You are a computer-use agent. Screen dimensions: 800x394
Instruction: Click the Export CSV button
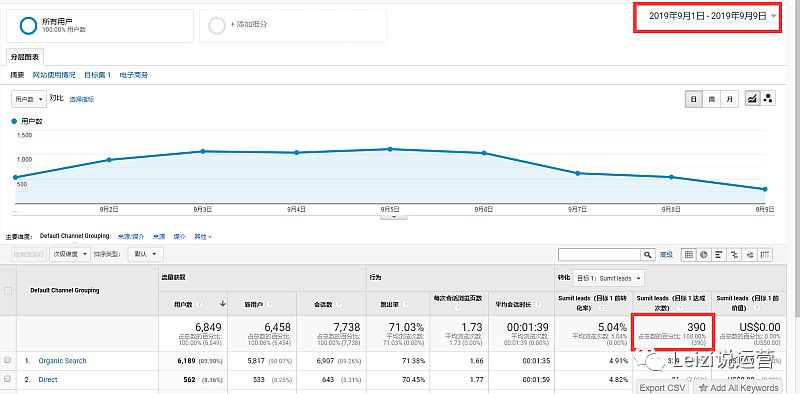coord(662,387)
